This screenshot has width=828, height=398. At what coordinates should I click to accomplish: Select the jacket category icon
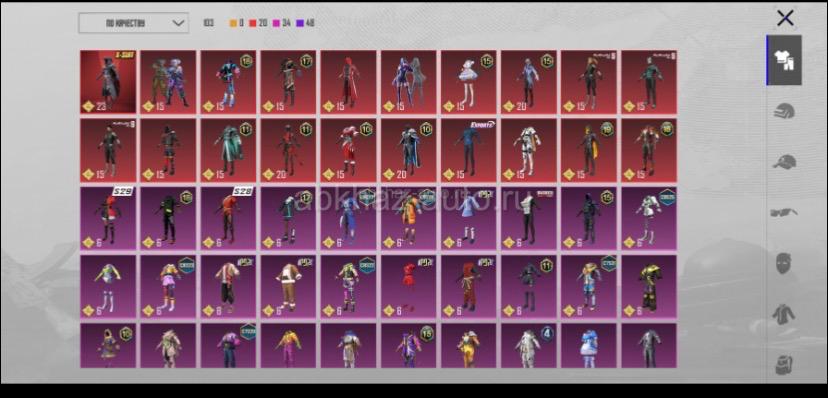784,314
